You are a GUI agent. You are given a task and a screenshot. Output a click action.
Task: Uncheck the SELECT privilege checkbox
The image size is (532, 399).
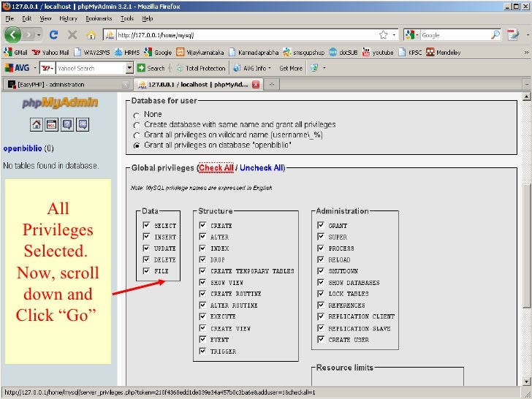pyautogui.click(x=146, y=225)
